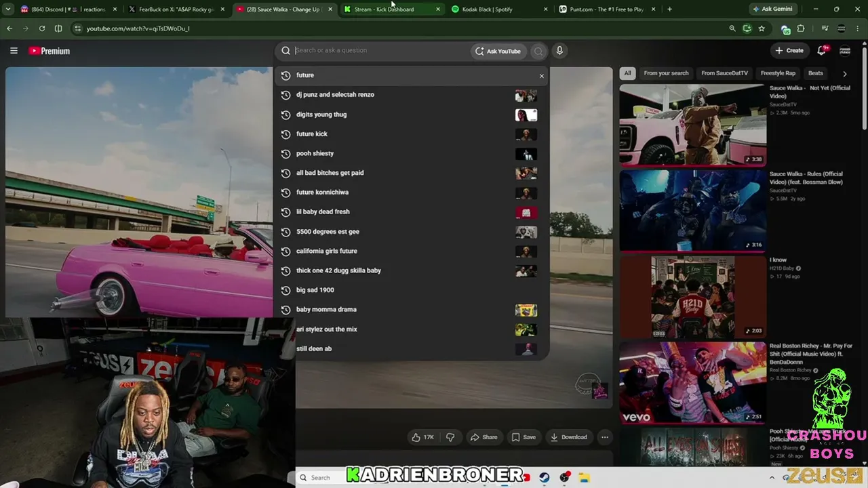Open the 'I know' H2ID Baby thumbnail
Image resolution: width=868 pixels, height=488 pixels.
[x=692, y=297]
